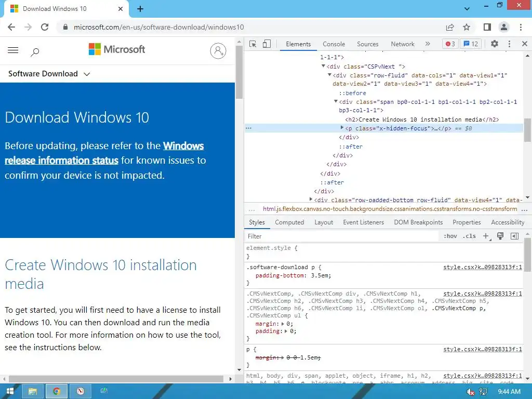Click the Styles Filter input field
This screenshot has width=532, height=399.
click(x=342, y=236)
